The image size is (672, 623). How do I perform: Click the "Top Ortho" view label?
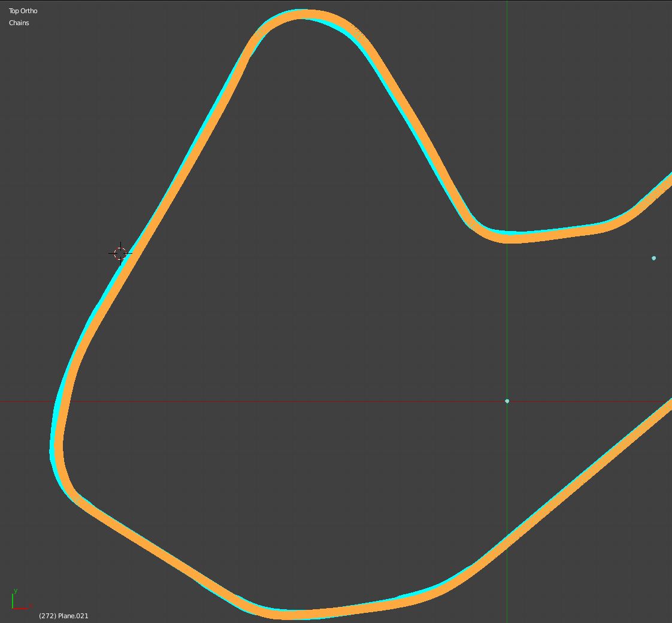23,11
